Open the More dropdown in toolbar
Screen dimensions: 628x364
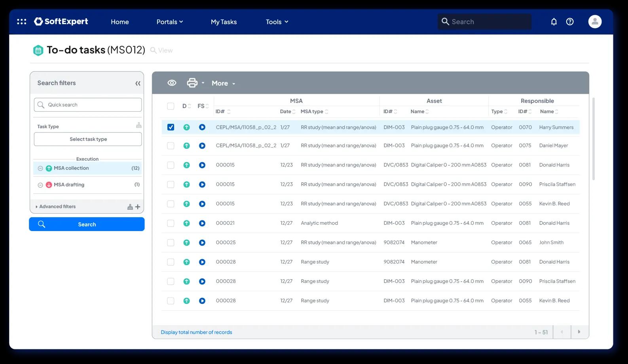[223, 83]
